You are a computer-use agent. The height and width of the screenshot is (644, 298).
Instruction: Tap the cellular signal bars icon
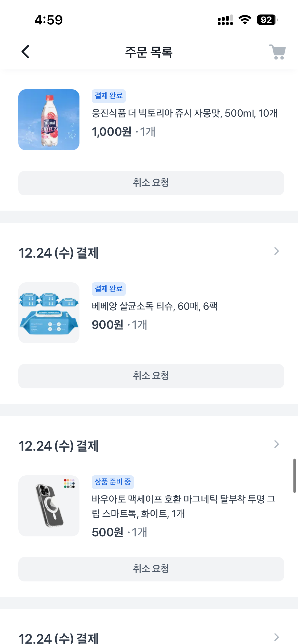tap(225, 20)
